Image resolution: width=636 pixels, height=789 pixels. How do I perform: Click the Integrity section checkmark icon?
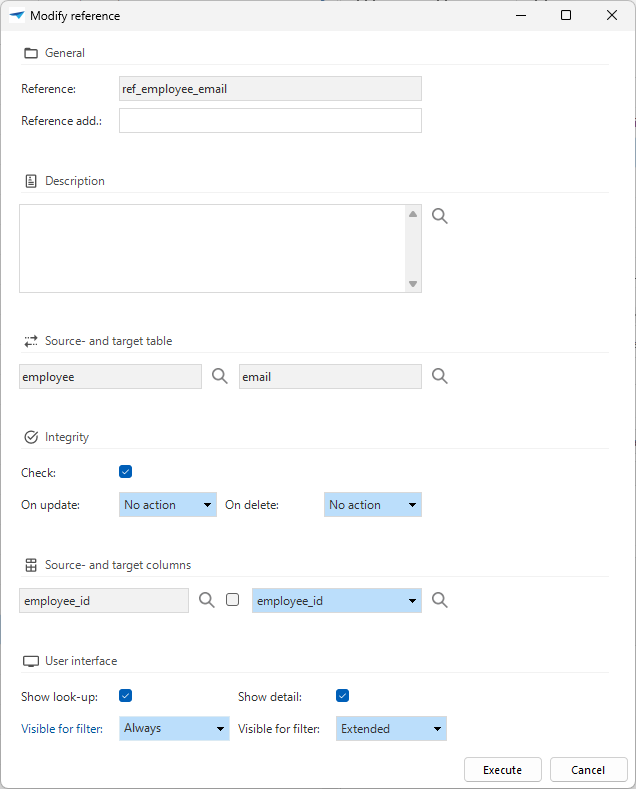click(30, 437)
